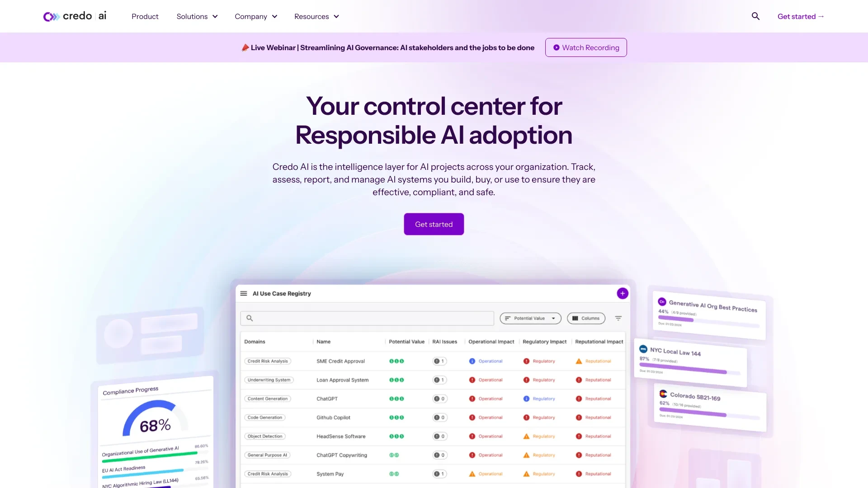Click Watch Recording webinar button

click(586, 47)
